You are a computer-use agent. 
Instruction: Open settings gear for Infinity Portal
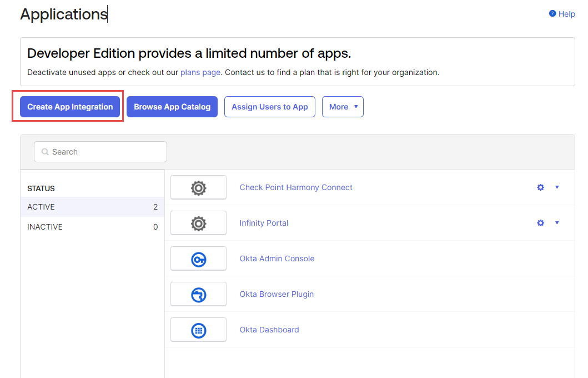540,223
